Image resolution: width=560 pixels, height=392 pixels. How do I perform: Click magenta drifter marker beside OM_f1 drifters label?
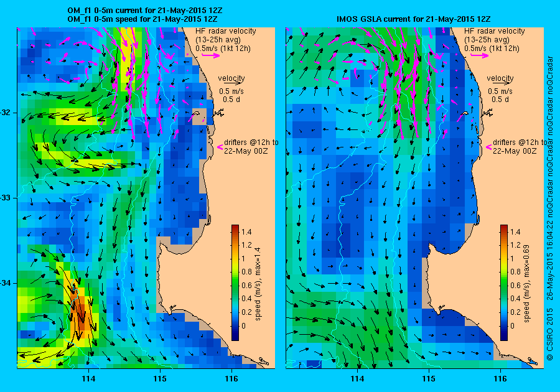(x=220, y=147)
